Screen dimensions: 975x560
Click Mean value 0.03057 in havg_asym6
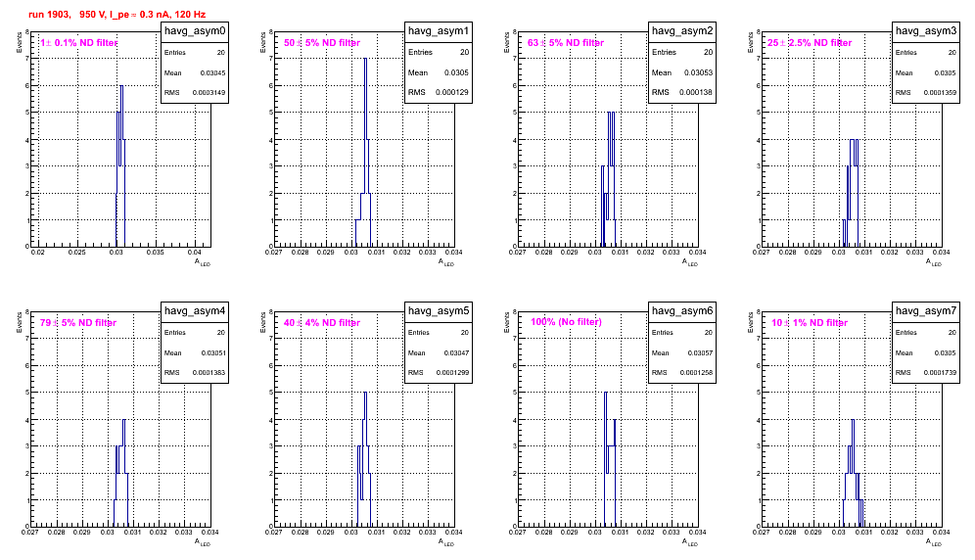[x=700, y=352]
